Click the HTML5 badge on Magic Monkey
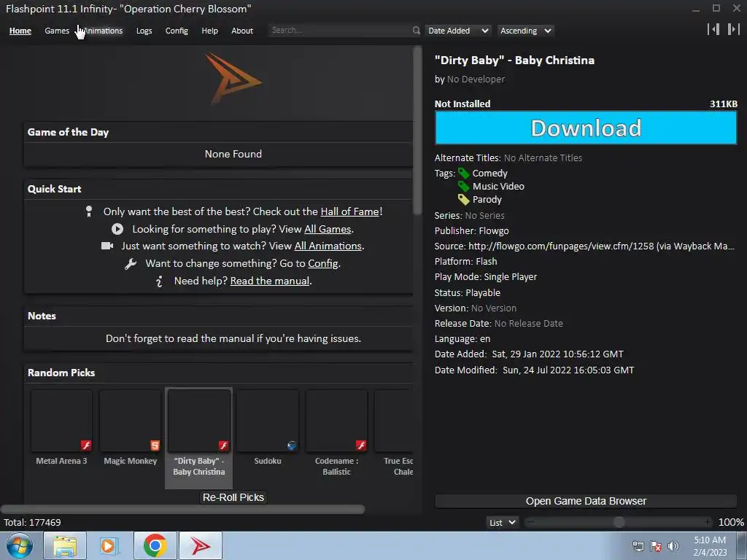The height and width of the screenshot is (560, 747). pos(155,446)
